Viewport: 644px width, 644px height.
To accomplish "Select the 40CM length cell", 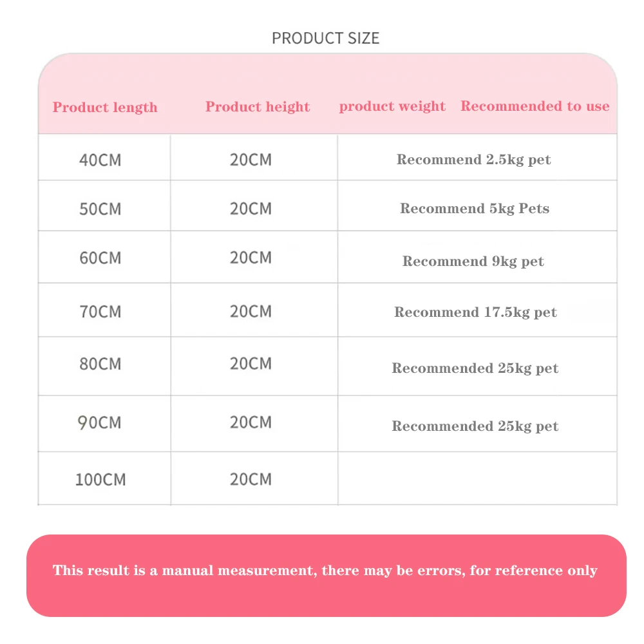I will (x=100, y=160).
